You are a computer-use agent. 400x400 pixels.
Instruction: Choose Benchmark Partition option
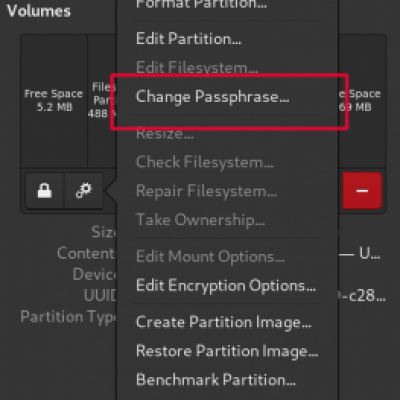(216, 380)
